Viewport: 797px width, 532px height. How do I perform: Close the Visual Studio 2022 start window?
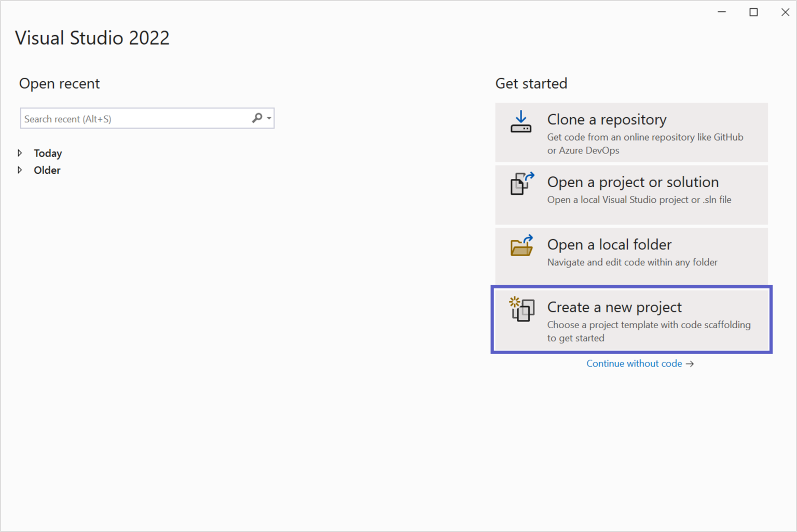tap(785, 11)
